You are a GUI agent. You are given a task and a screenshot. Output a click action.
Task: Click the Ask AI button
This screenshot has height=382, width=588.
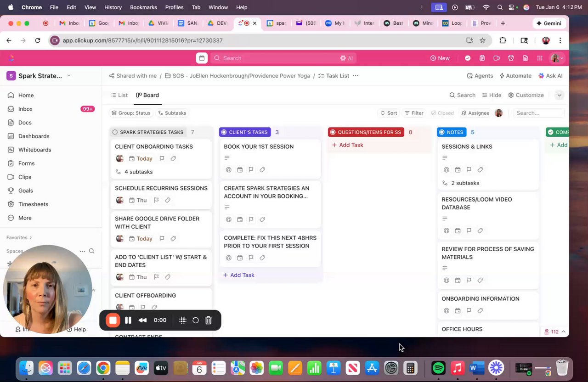[550, 76]
